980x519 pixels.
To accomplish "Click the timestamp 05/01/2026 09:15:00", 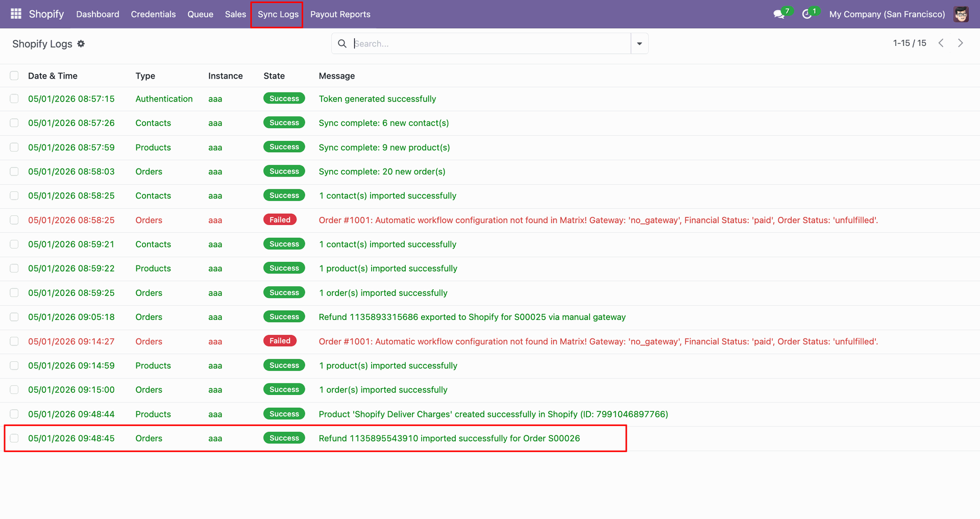I will coord(71,390).
